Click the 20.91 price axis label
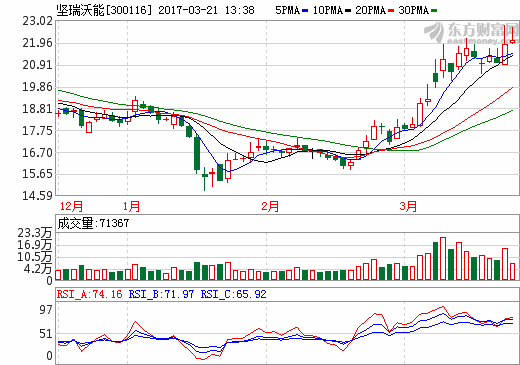The height and width of the screenshot is (365, 520). pos(37,65)
